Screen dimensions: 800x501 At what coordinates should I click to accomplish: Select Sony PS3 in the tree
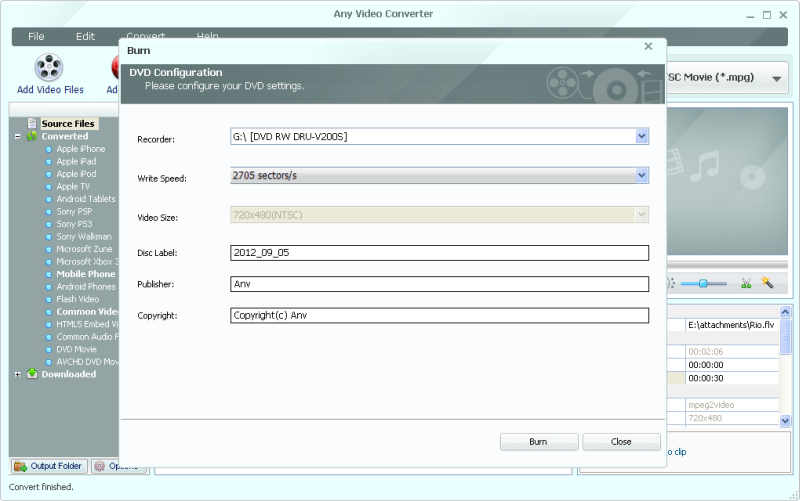(x=74, y=224)
